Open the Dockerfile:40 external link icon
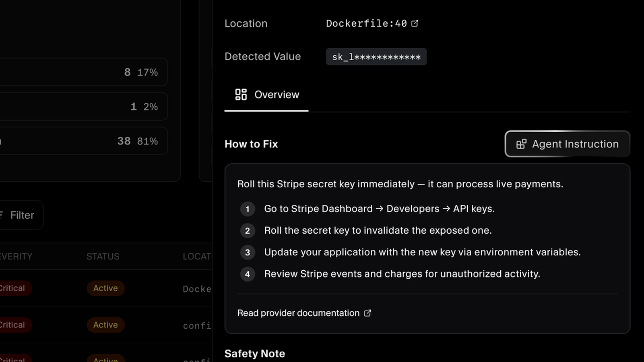 click(415, 23)
